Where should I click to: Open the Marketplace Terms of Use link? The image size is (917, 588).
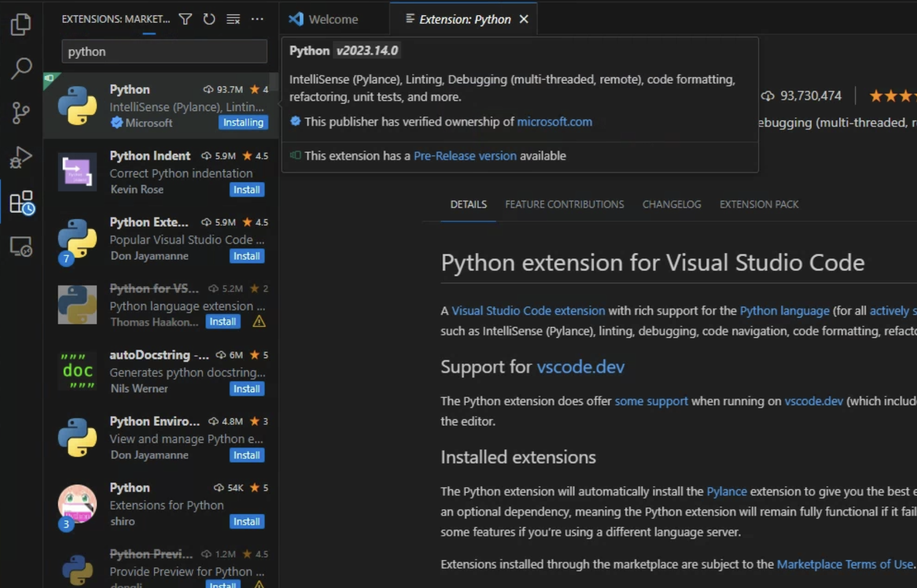click(x=845, y=565)
